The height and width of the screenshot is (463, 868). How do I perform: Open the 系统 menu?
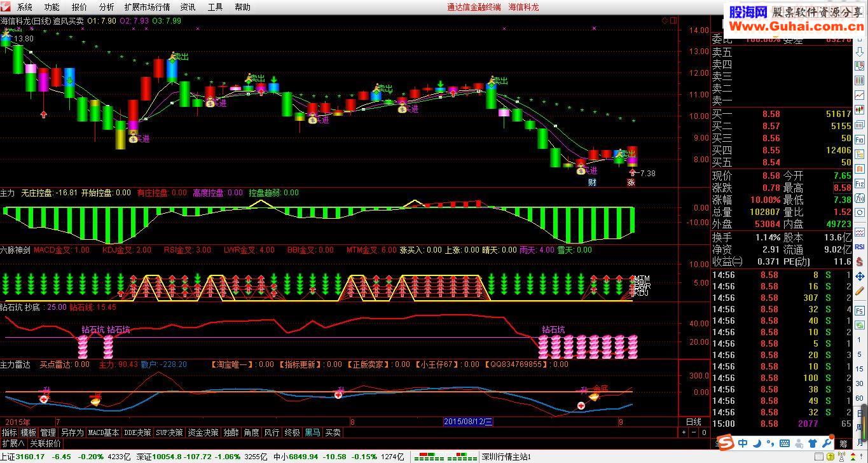coord(24,7)
